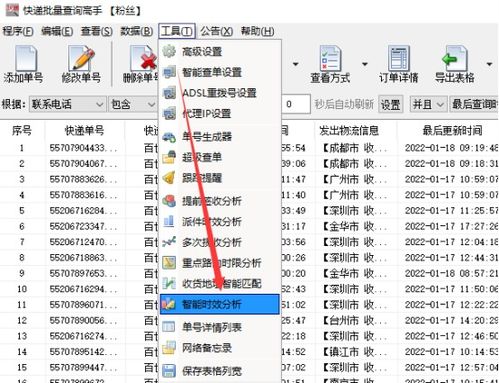The image size is (499, 383).
Task: Click icon beside 网络备忘录
Action: pos(169,348)
